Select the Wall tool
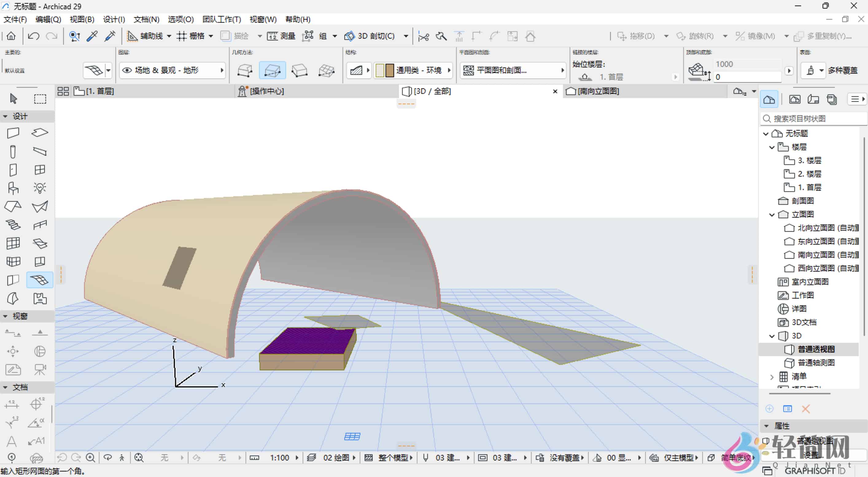 tap(13, 133)
